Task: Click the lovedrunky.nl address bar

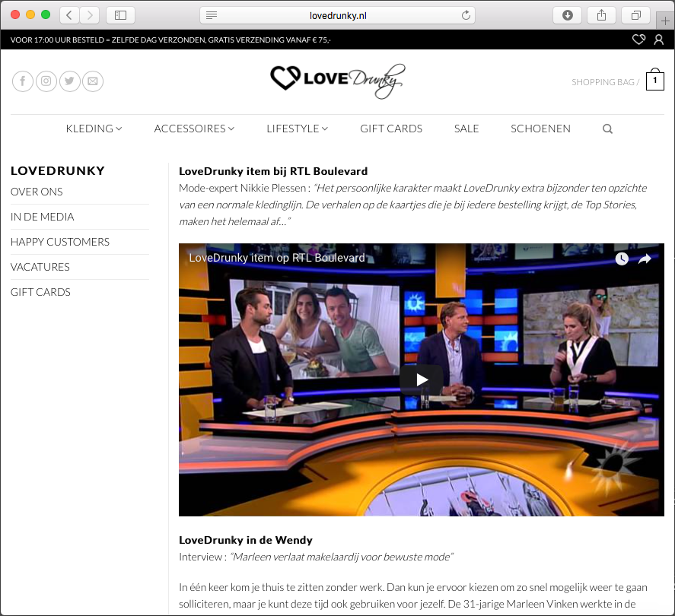Action: (338, 15)
